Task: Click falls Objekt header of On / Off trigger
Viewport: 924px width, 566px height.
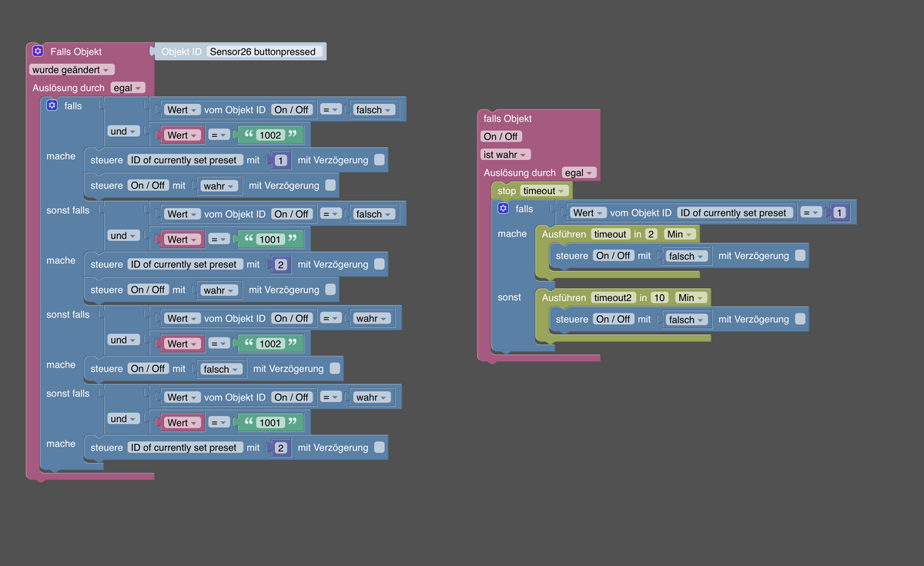Action: (x=507, y=119)
